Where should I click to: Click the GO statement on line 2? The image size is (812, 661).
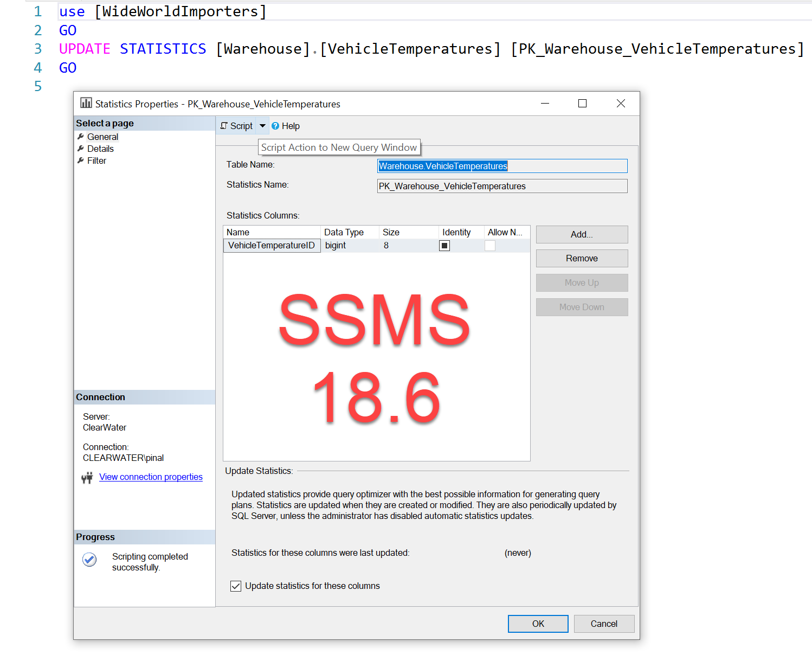pos(68,30)
